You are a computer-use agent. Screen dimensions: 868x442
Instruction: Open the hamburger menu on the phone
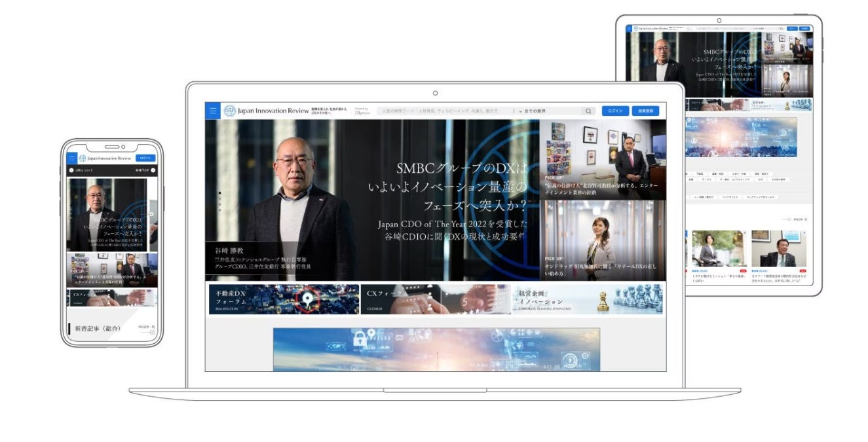(x=71, y=158)
